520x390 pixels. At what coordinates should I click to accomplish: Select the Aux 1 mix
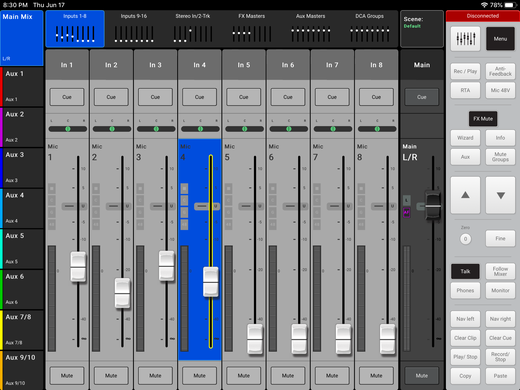tap(22, 87)
